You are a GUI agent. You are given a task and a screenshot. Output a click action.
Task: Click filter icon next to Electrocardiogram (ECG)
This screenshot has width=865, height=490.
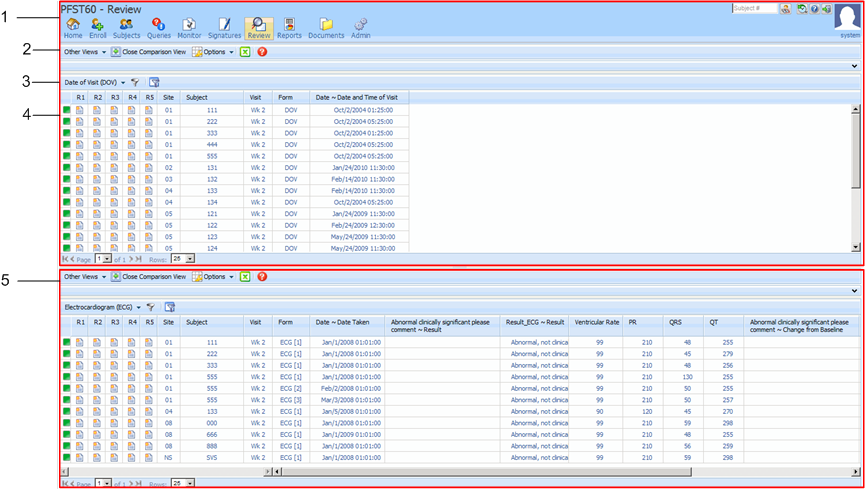tap(150, 307)
